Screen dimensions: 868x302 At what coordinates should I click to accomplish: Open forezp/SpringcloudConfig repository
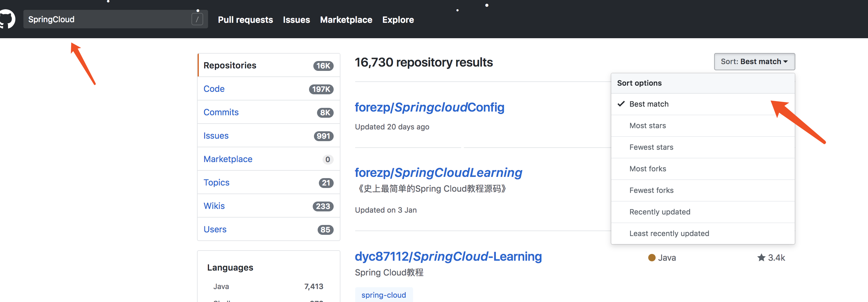pyautogui.click(x=429, y=107)
